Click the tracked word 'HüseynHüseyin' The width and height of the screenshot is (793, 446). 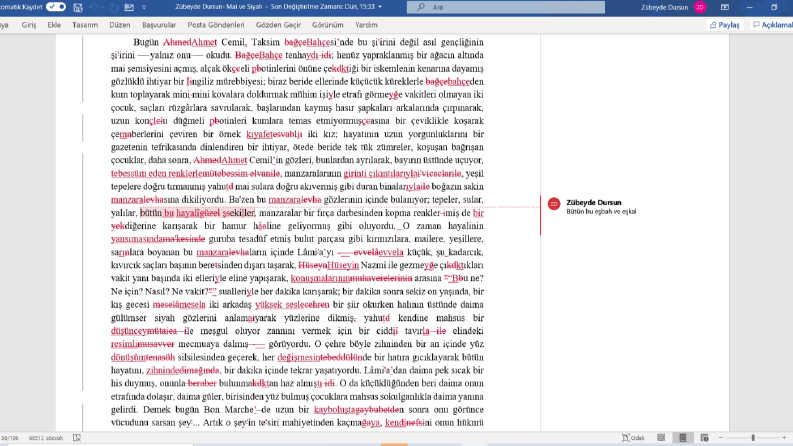click(328, 265)
